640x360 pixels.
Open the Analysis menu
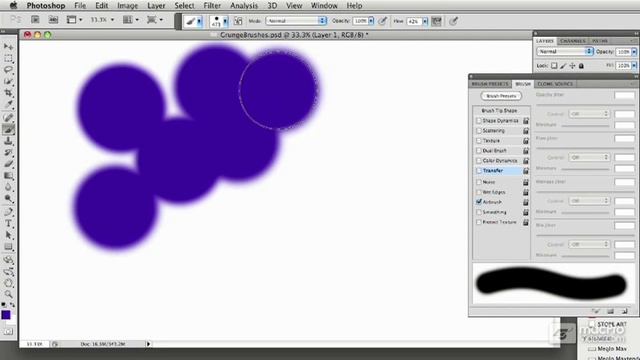click(x=244, y=6)
